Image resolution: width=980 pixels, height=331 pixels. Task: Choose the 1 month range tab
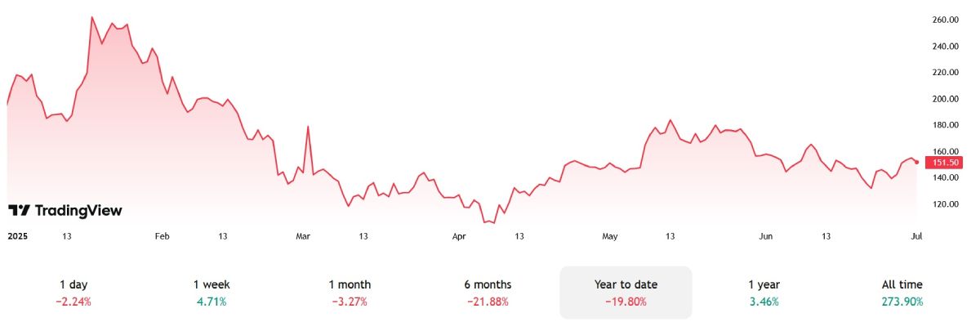pos(350,293)
